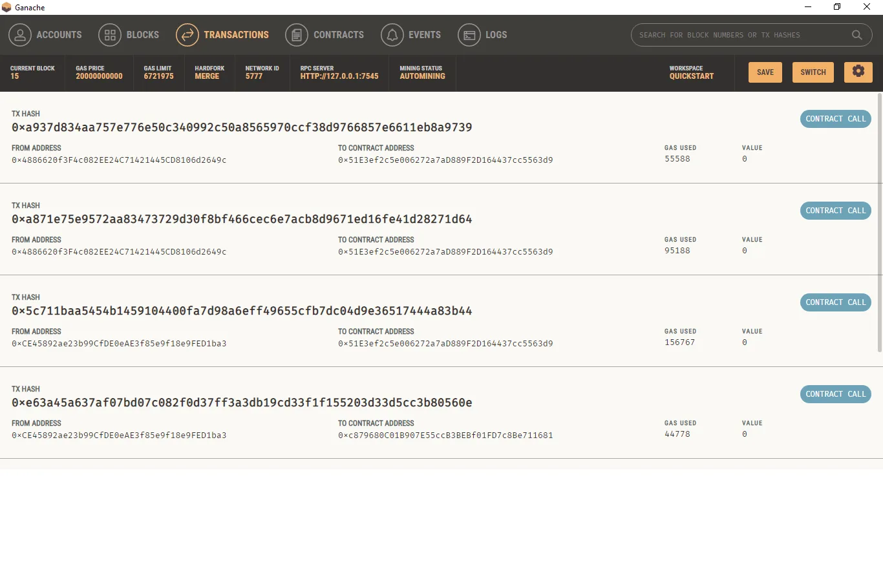The height and width of the screenshot is (588, 883).
Task: Click to-contract address in transaction 0xa937d834
Action: [445, 160]
